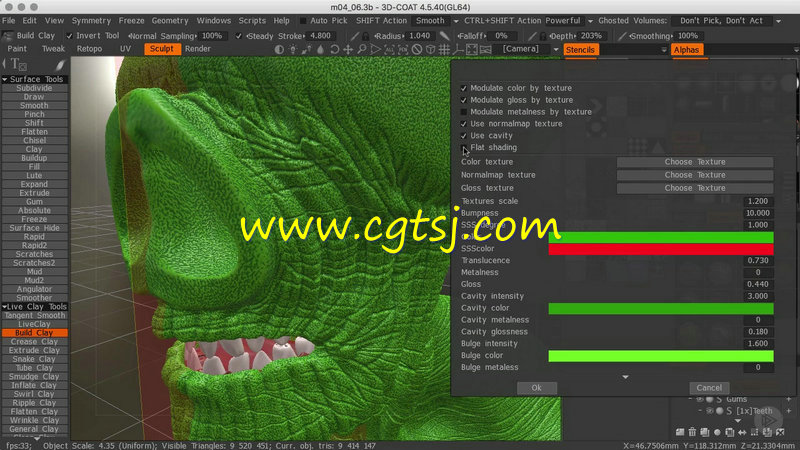Open the Stencils panel dropdown arrow
800x450 pixels.
click(x=663, y=50)
